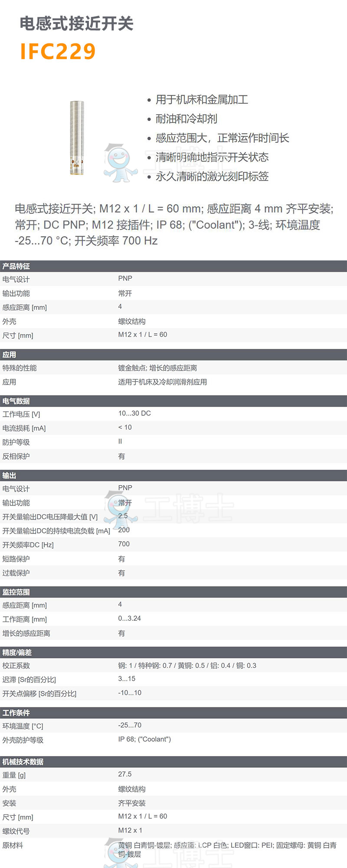Click the 螺纹代号 row label
Image resolution: width=347 pixels, height=868 pixels.
(x=16, y=831)
